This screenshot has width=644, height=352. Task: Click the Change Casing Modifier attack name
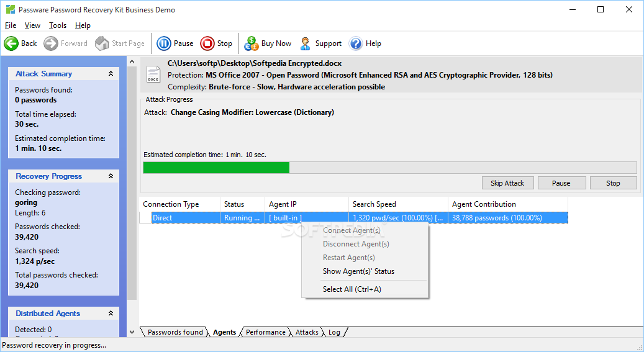[252, 112]
